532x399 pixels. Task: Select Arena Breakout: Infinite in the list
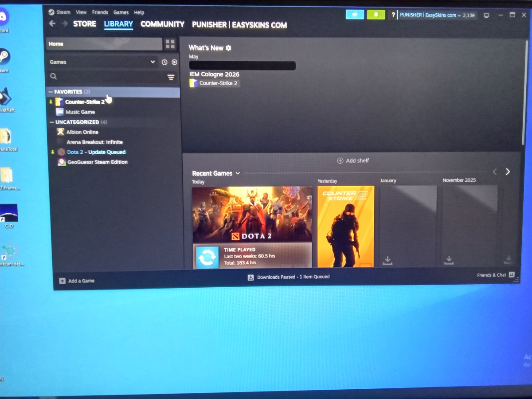(x=94, y=142)
